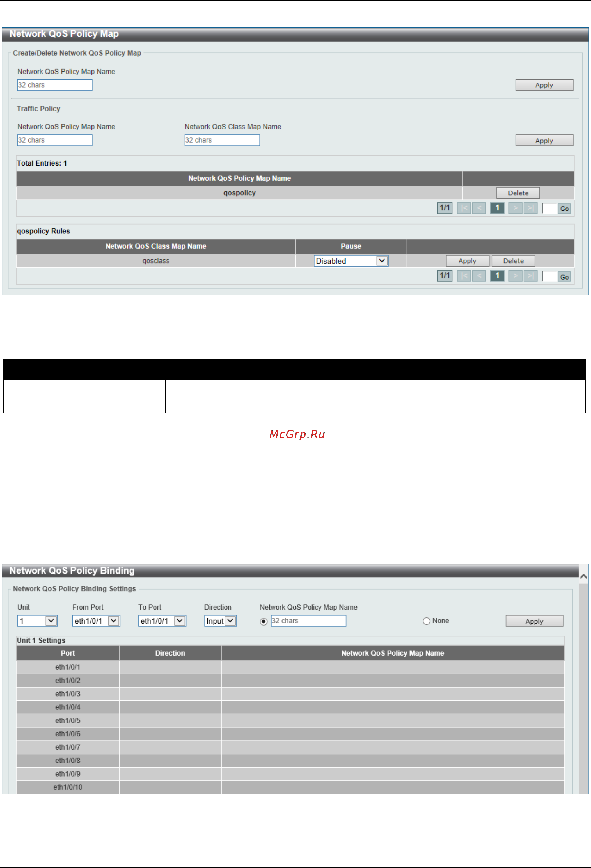Go to first page in policy map table

[x=464, y=208]
